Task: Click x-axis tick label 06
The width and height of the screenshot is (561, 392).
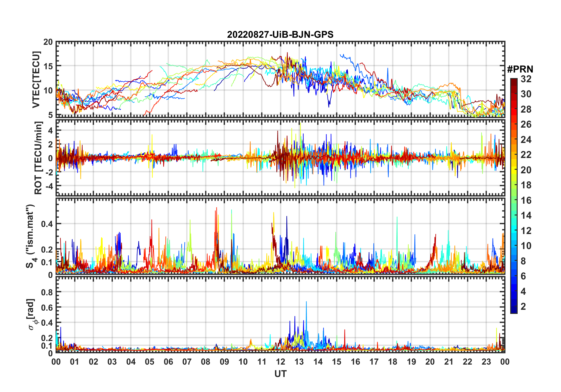Action: [168, 362]
